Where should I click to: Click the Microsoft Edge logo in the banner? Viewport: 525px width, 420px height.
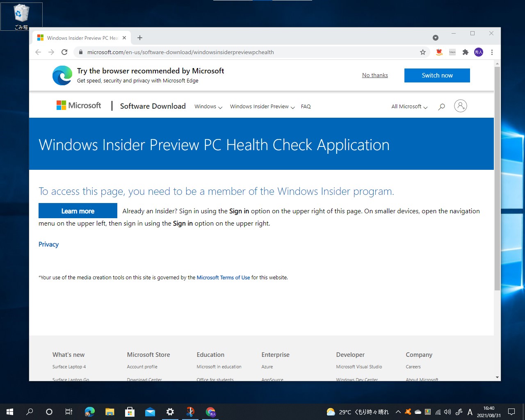tap(62, 75)
